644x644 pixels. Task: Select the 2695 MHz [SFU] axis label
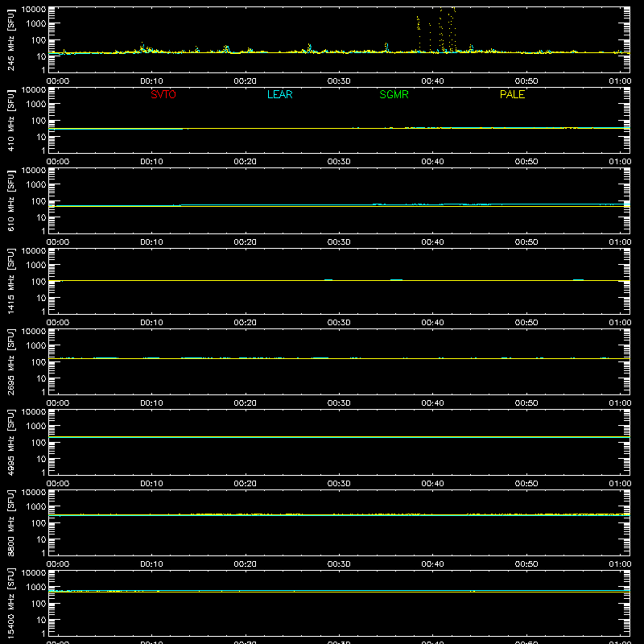pyautogui.click(x=10, y=361)
